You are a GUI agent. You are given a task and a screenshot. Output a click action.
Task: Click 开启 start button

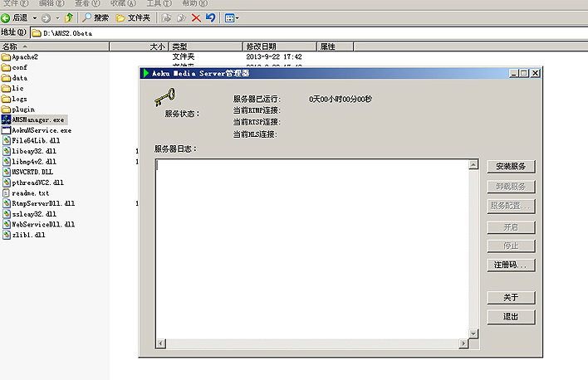click(x=511, y=227)
